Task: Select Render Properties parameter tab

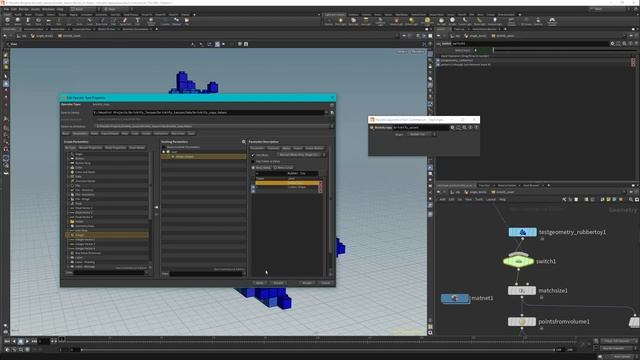Action: pos(90,148)
